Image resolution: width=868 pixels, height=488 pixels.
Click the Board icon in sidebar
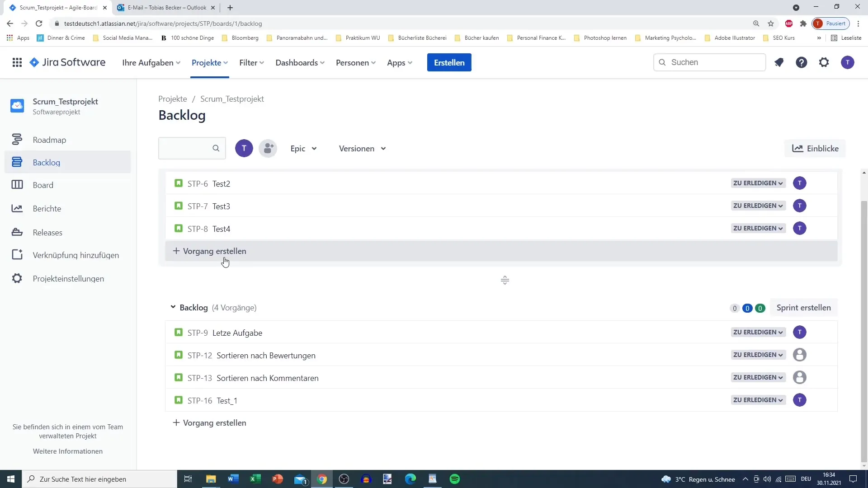tap(17, 185)
